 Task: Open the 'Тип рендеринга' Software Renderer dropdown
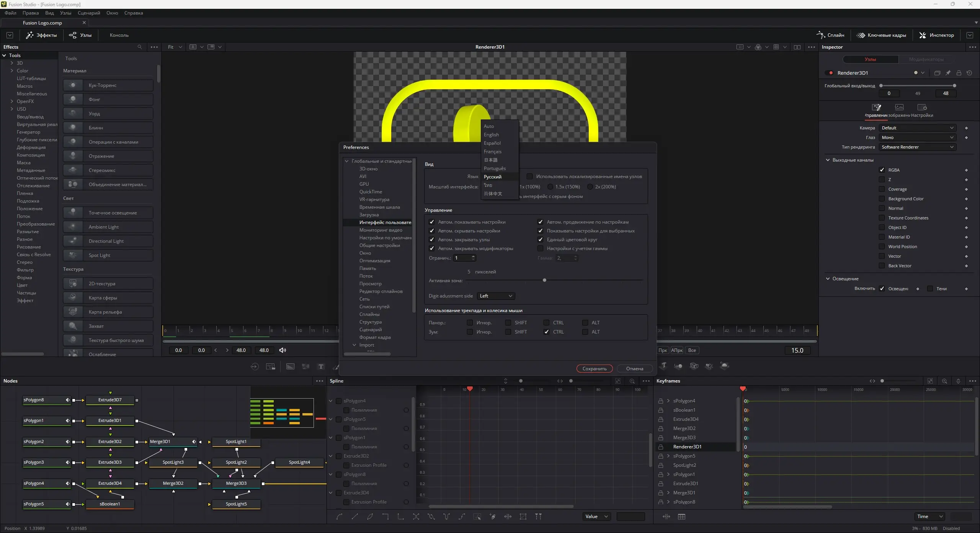click(917, 147)
